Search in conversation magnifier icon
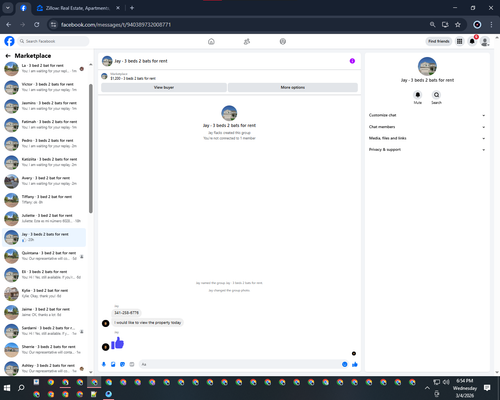 point(436,95)
